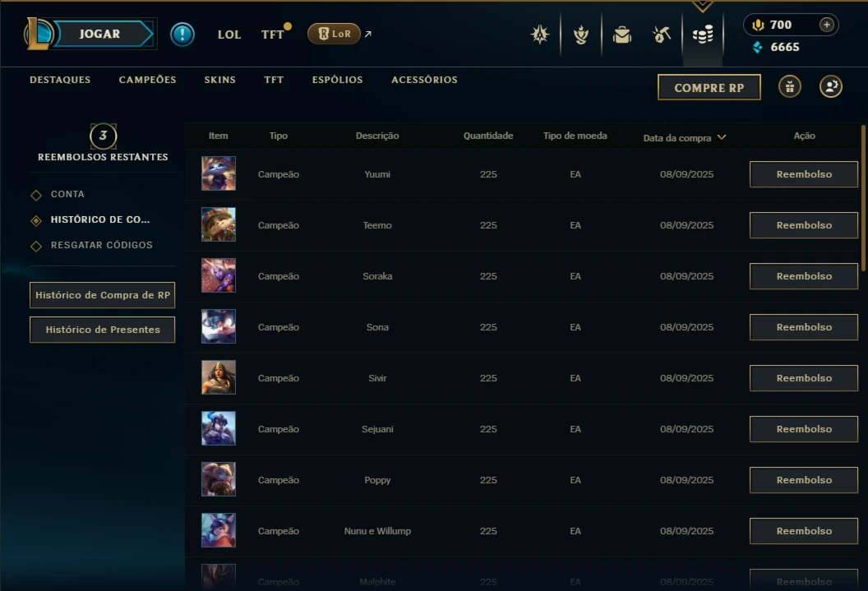The height and width of the screenshot is (591, 868).
Task: Open the Store coins icon
Action: click(703, 35)
